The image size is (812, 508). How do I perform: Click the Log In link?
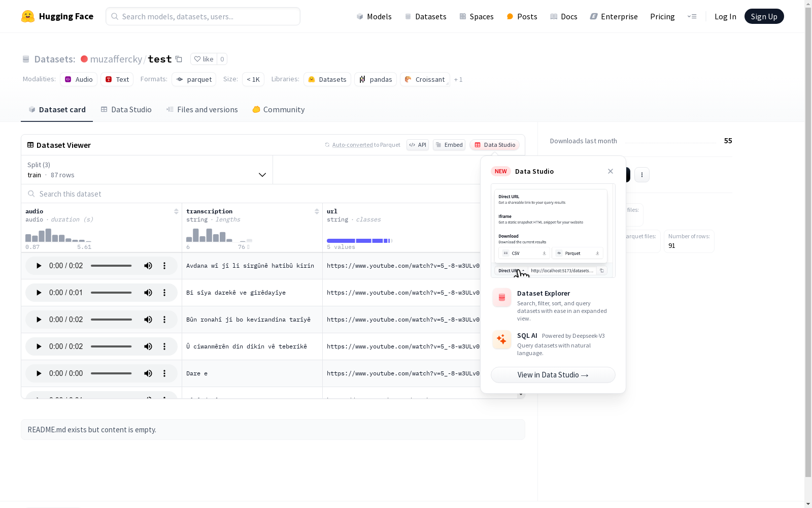tap(725, 16)
